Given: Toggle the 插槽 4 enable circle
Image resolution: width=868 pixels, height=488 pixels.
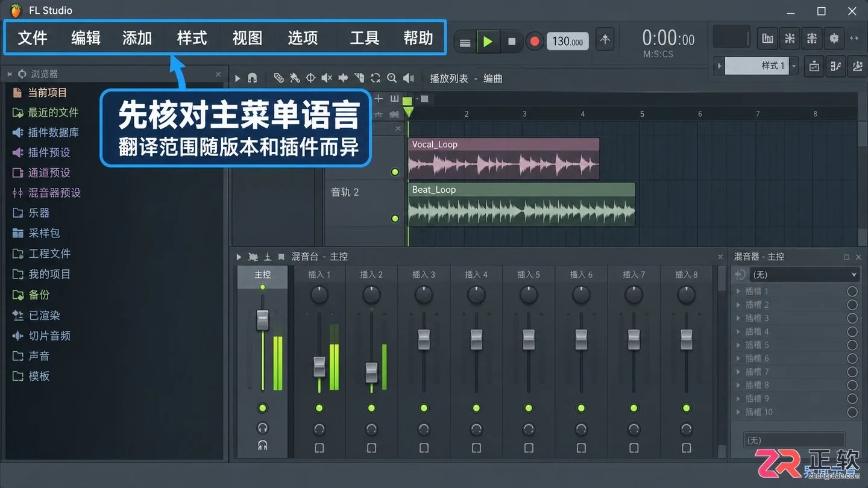Looking at the screenshot, I should coord(852,331).
